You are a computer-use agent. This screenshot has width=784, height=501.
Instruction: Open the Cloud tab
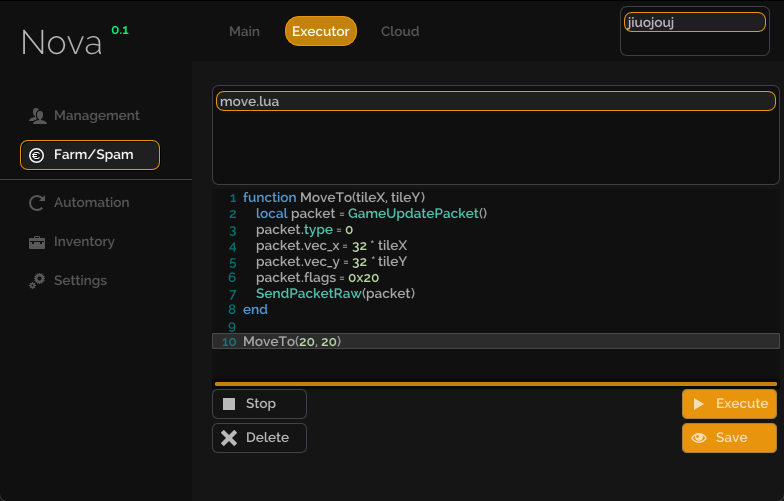[x=400, y=32]
